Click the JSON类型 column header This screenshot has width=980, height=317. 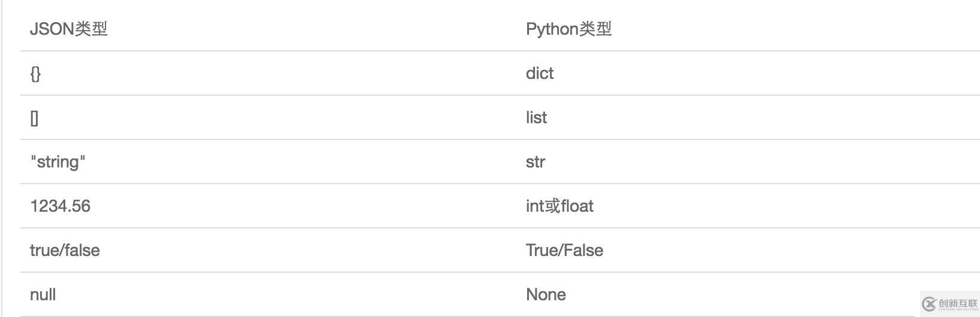click(68, 29)
